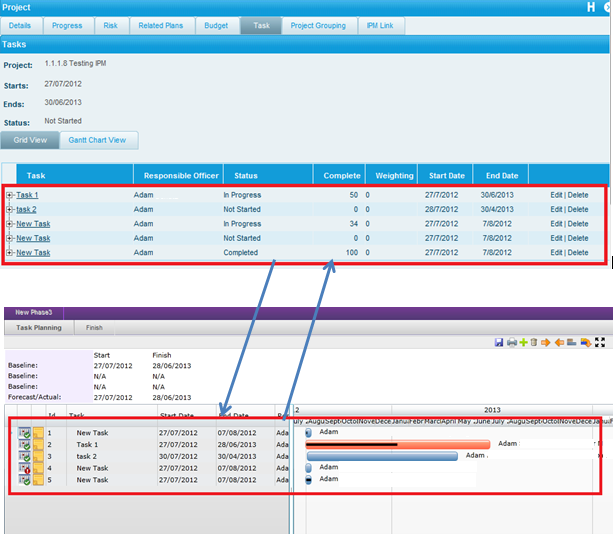The height and width of the screenshot is (536, 613).
Task: Switch to the IPM Link tab
Action: click(380, 26)
